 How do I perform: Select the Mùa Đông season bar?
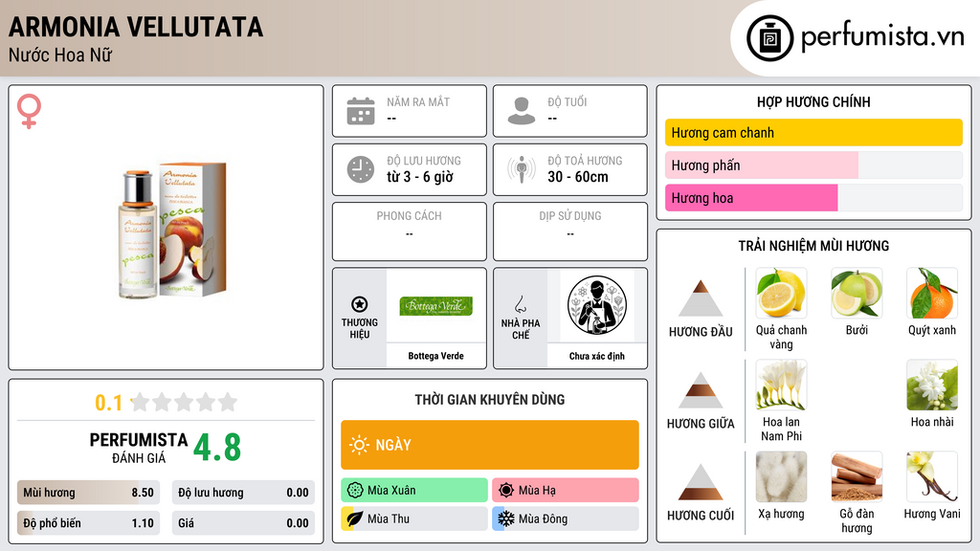566,518
